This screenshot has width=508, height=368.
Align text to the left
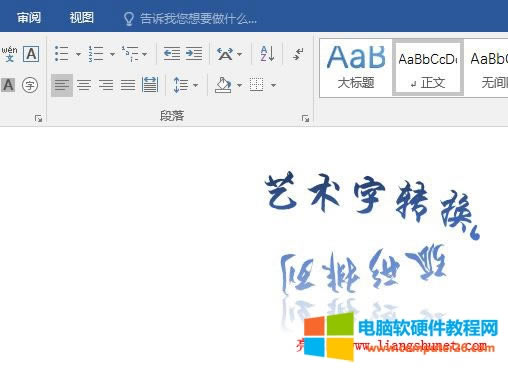pos(62,85)
